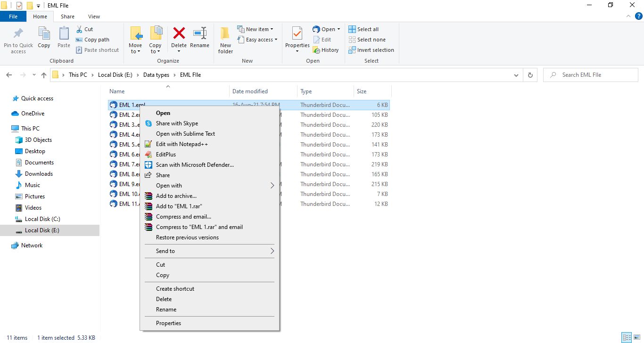644x343 pixels.
Task: Open Properties checkmark icon in ribbon
Action: point(297,33)
